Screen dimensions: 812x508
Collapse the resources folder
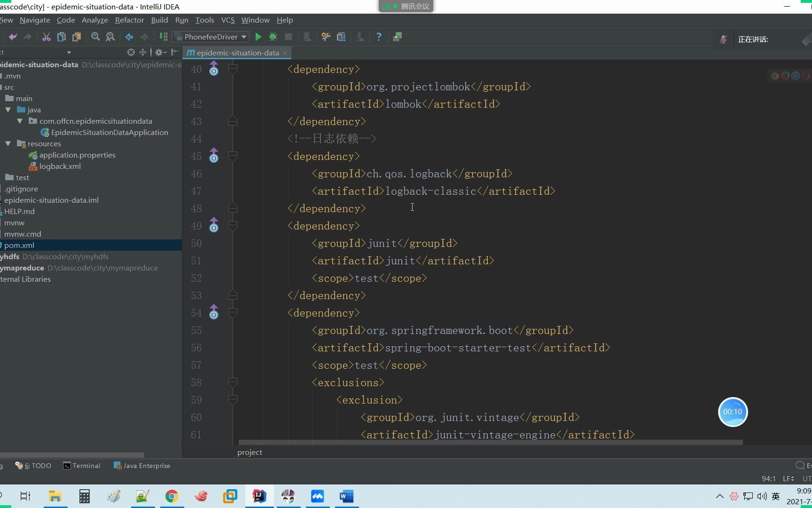pyautogui.click(x=8, y=143)
